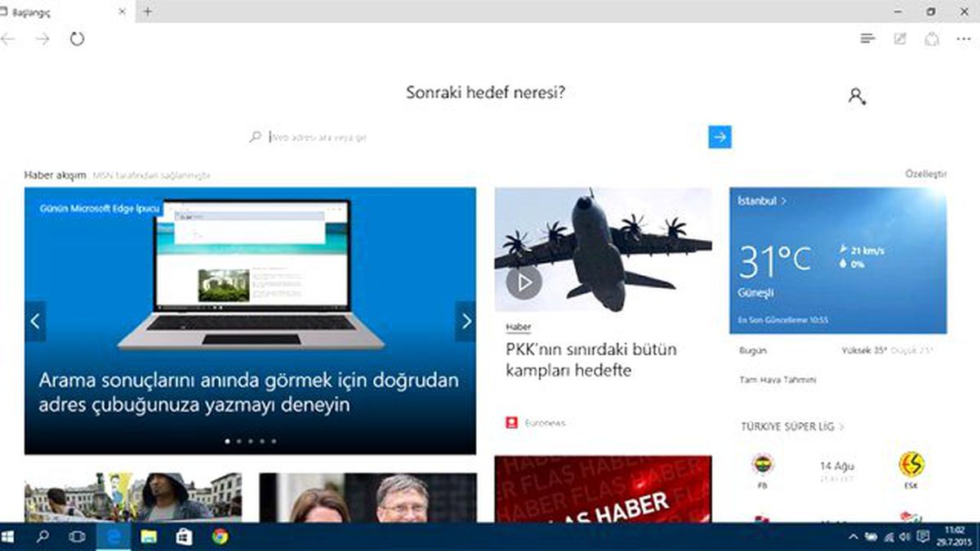The height and width of the screenshot is (551, 980).
Task: Open the Tam Hava Tahmini forecast link
Action: tap(777, 380)
